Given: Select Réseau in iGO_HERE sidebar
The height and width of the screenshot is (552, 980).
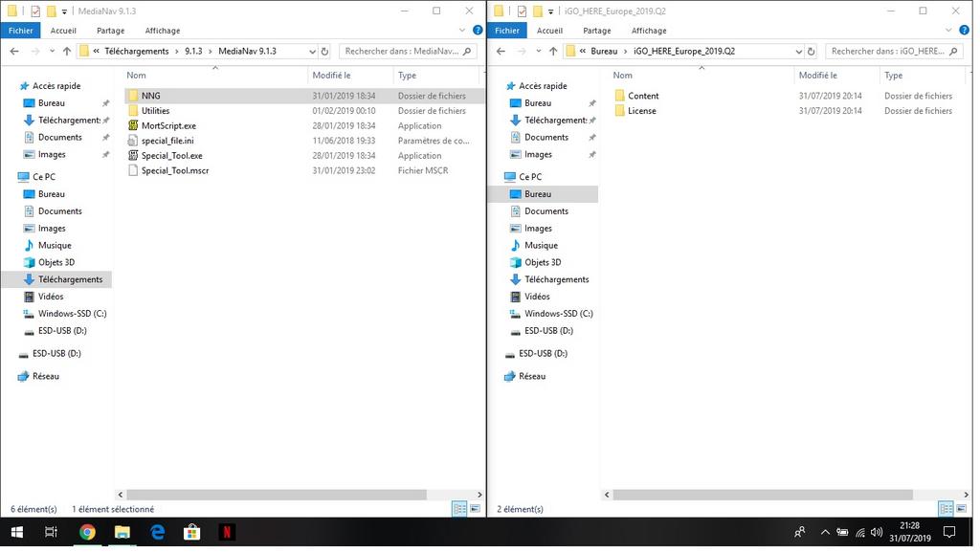Looking at the screenshot, I should (524, 376).
